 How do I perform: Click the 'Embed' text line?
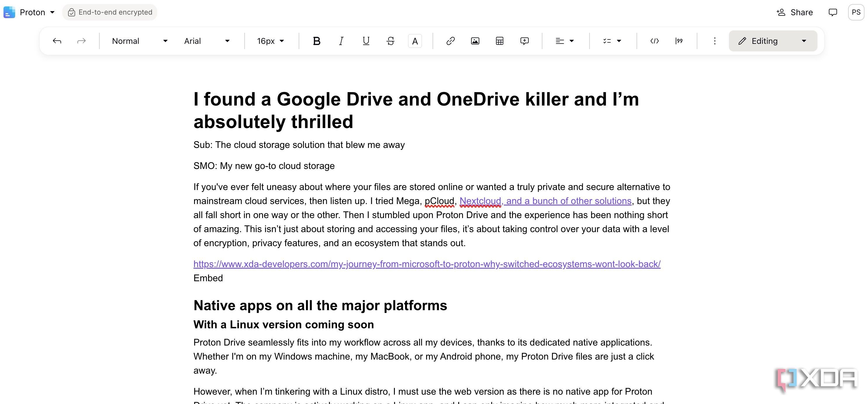tap(208, 278)
